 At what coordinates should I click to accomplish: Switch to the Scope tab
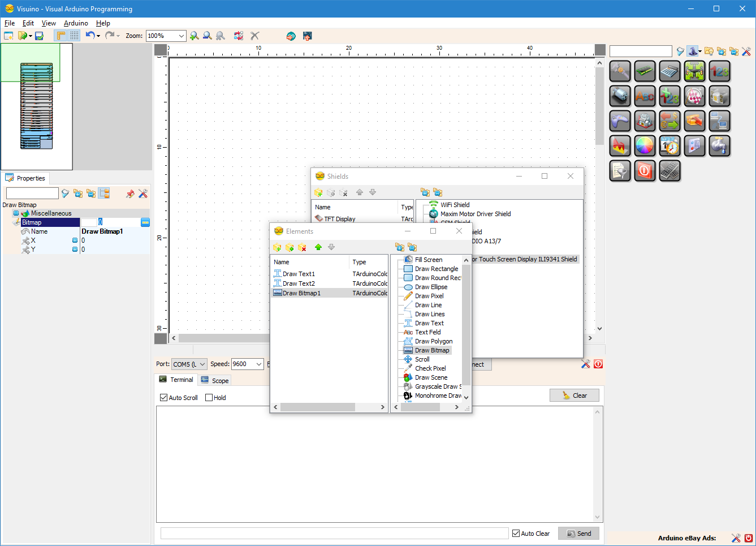click(215, 381)
